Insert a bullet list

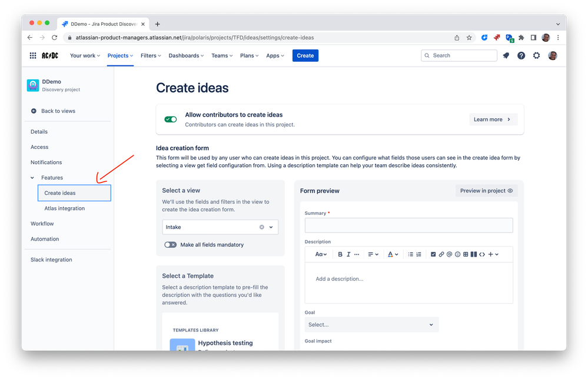tap(411, 254)
